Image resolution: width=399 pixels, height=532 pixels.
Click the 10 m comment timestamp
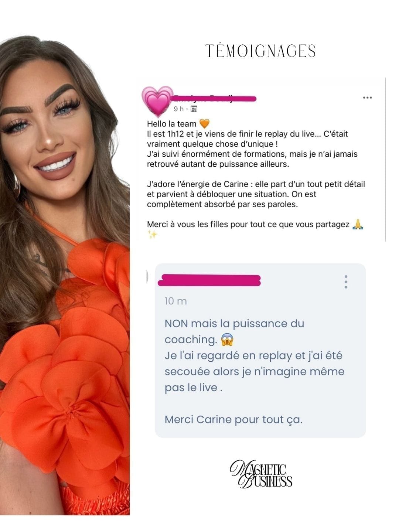tap(176, 301)
